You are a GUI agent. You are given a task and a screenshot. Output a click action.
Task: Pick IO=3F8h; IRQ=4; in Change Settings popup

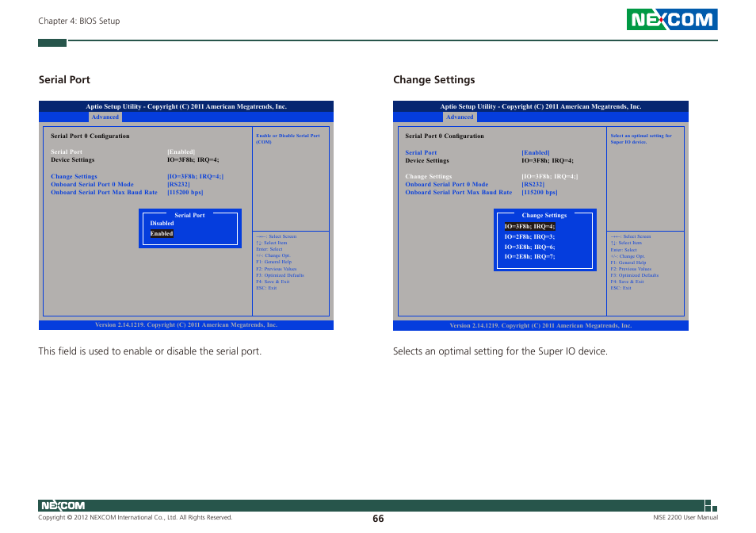coord(530,226)
